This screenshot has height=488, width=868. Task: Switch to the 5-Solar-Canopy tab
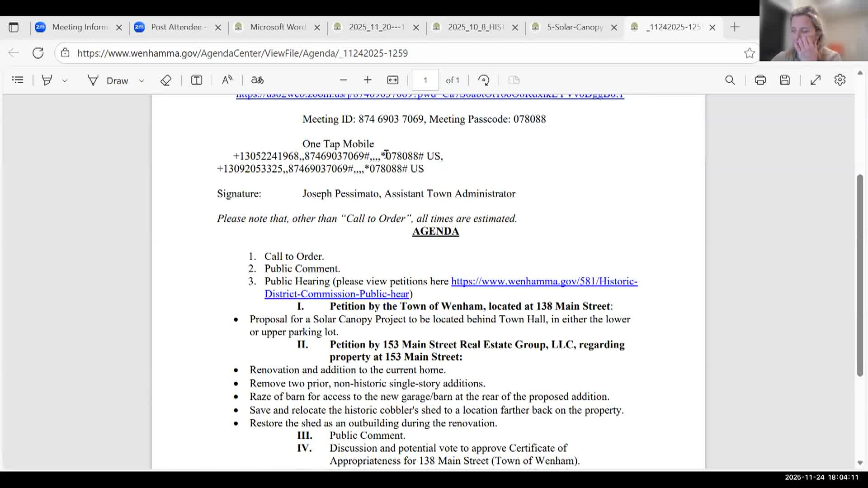click(575, 27)
